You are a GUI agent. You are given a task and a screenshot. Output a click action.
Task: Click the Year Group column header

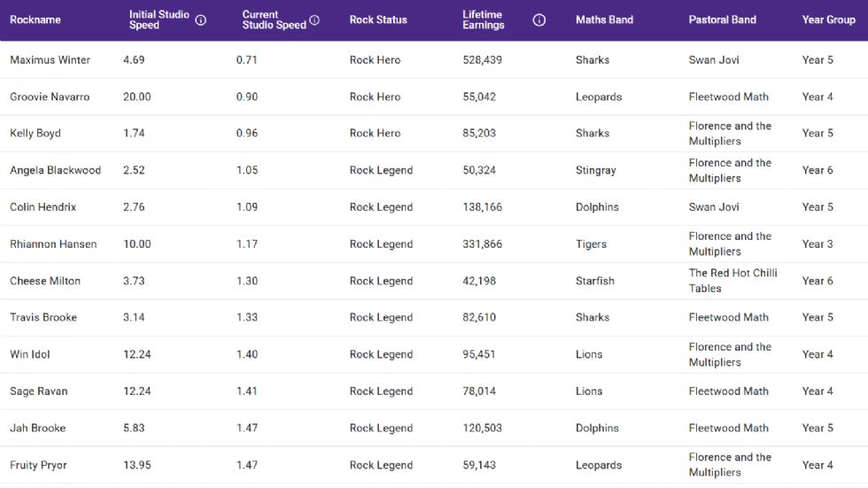(828, 20)
